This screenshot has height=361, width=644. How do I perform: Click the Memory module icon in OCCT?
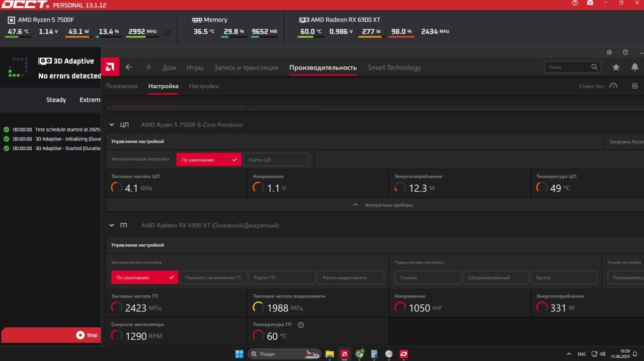click(x=197, y=20)
